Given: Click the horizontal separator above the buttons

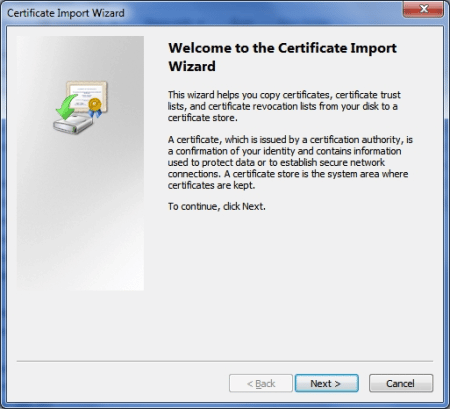Looking at the screenshot, I should (x=225, y=361).
